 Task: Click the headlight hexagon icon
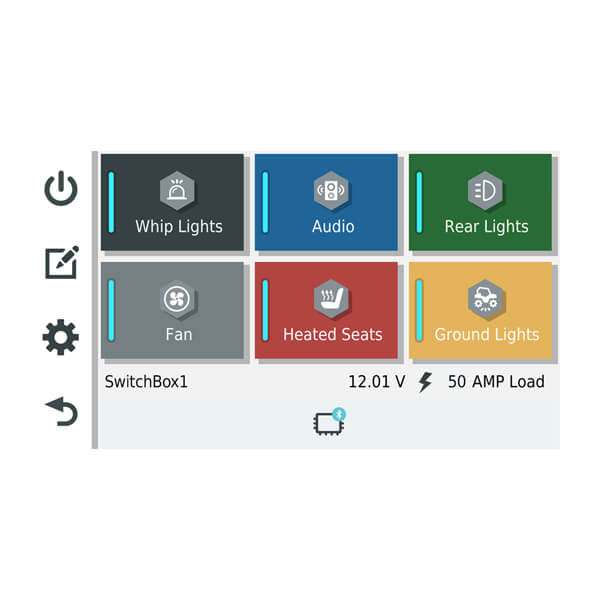(485, 191)
